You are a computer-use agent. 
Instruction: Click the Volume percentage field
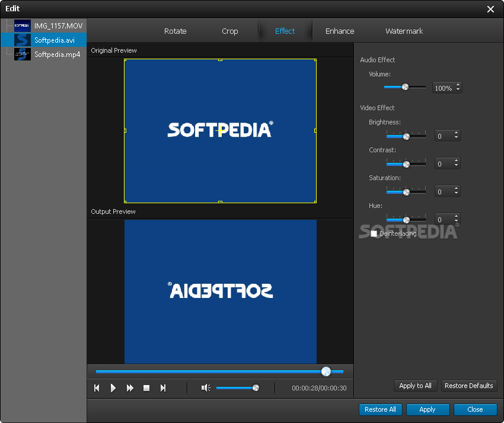(x=444, y=88)
